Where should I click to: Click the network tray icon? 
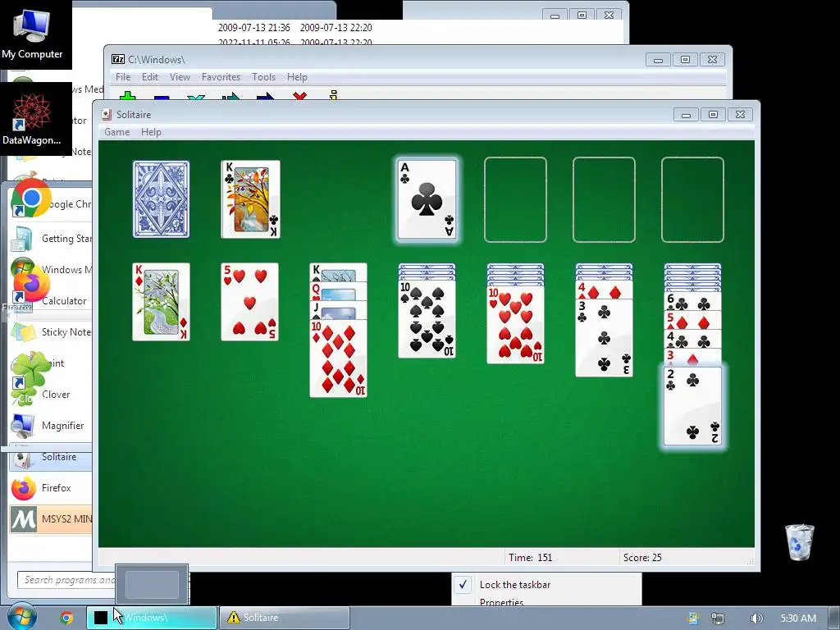coord(717,619)
